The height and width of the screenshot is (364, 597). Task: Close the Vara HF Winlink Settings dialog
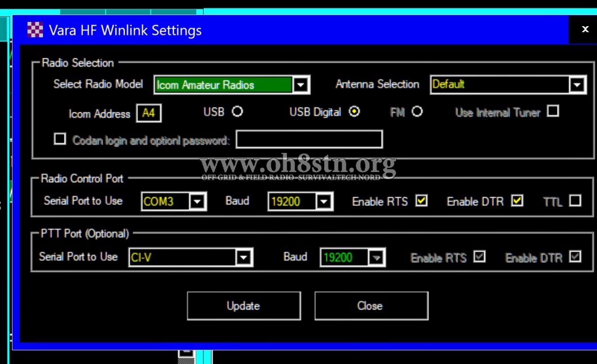[585, 29]
